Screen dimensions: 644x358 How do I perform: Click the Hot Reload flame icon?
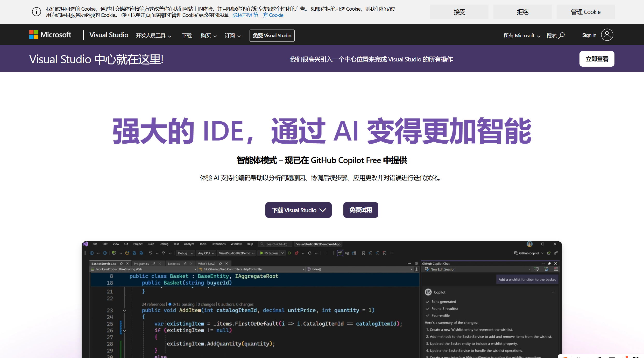296,253
